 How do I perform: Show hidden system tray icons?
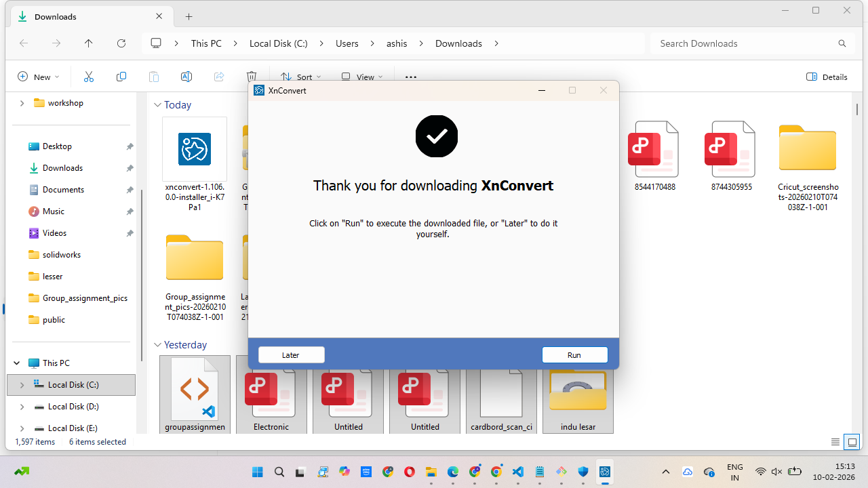666,472
